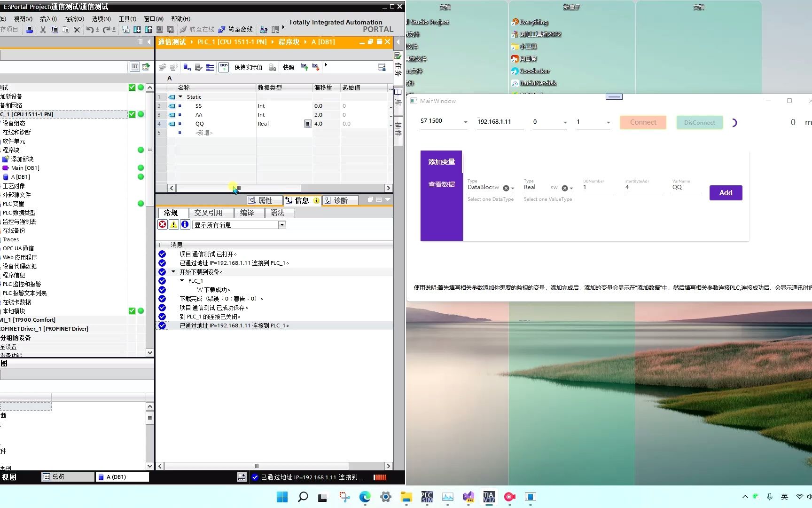The height and width of the screenshot is (508, 812).
Task: Click the download to device toolbar icon
Action: 137,29
